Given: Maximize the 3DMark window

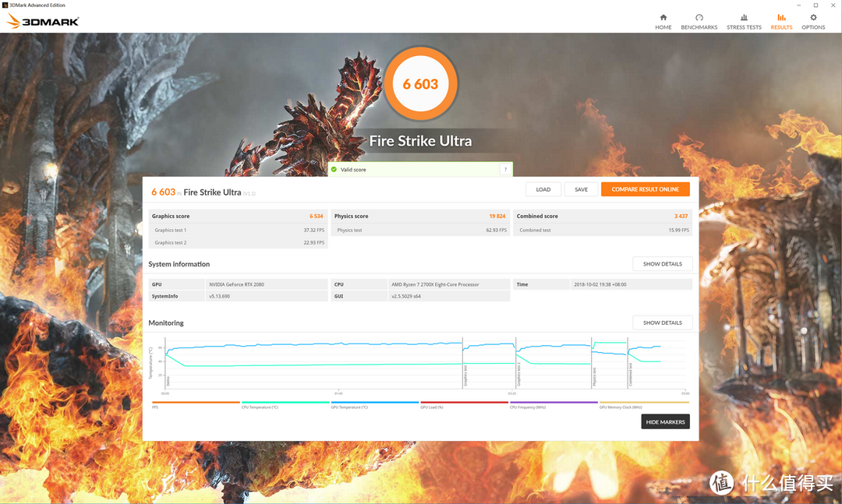Looking at the screenshot, I should 815,5.
